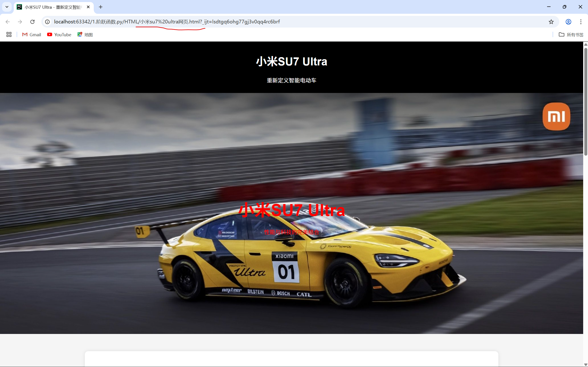
Task: Open a new browser tab
Action: 101,7
